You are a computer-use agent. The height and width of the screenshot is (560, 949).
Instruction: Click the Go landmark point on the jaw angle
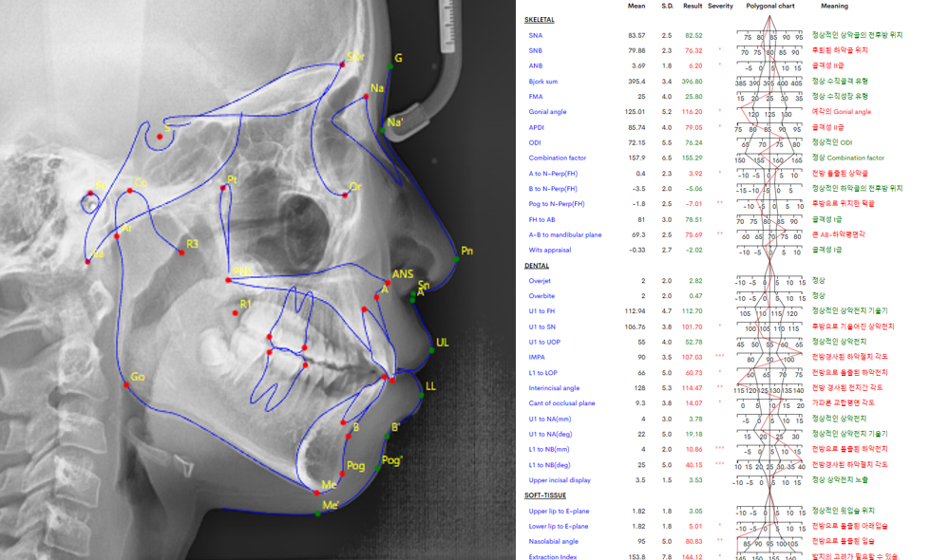(x=127, y=384)
